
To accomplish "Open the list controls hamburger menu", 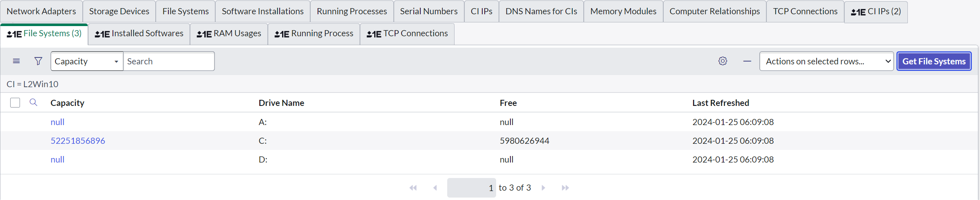I will (16, 61).
